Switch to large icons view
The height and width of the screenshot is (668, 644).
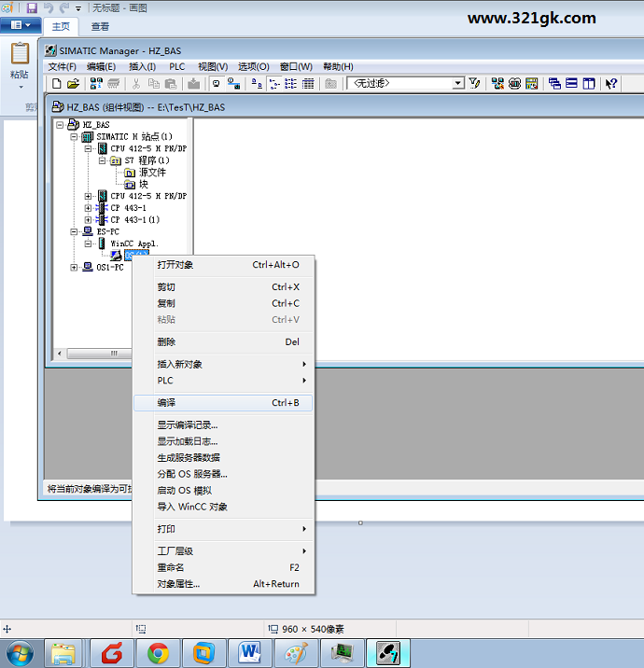click(x=257, y=84)
